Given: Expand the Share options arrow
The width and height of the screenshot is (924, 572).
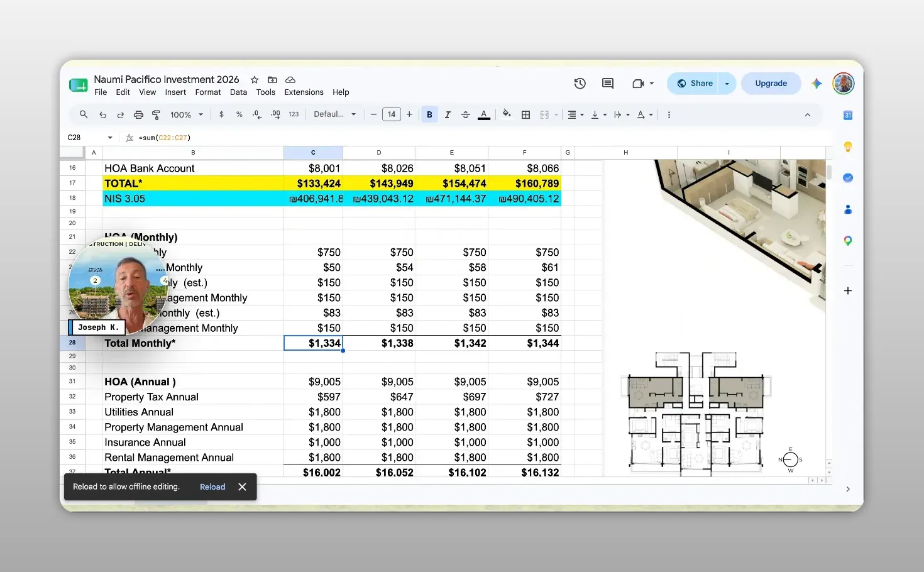Looking at the screenshot, I should tap(727, 84).
